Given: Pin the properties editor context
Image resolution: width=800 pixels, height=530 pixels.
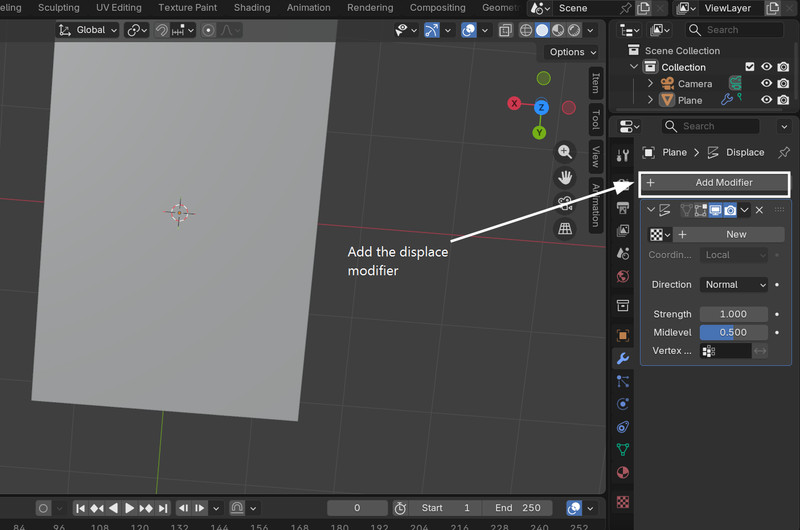Looking at the screenshot, I should [x=784, y=153].
